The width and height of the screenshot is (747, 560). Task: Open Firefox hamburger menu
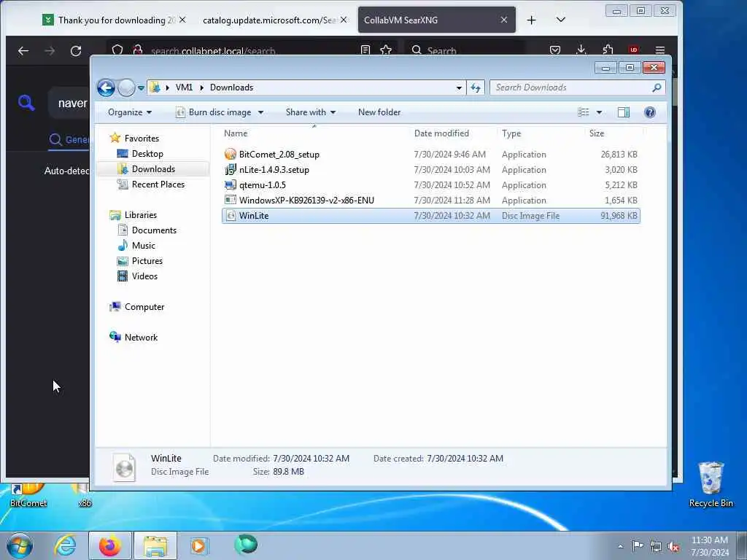659,50
